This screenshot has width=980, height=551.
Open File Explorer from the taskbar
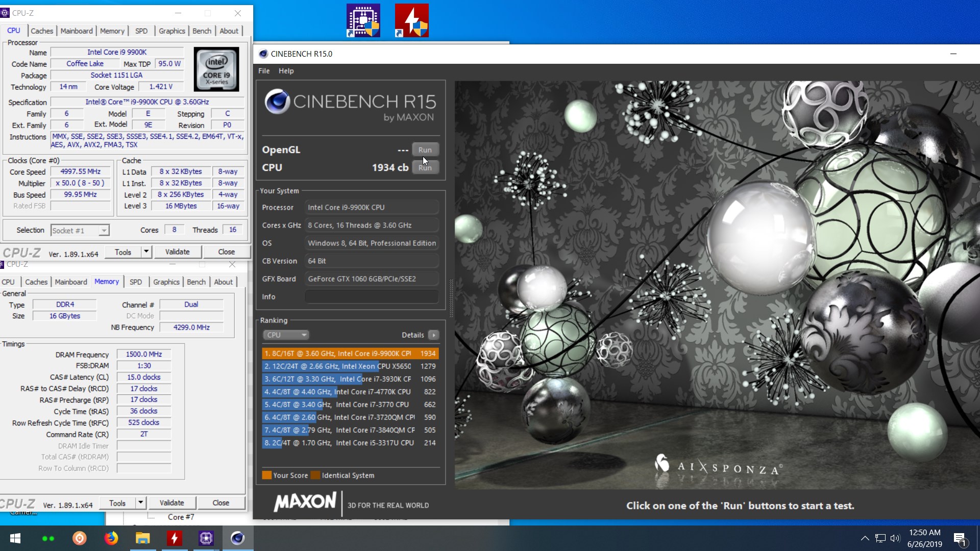coord(143,538)
